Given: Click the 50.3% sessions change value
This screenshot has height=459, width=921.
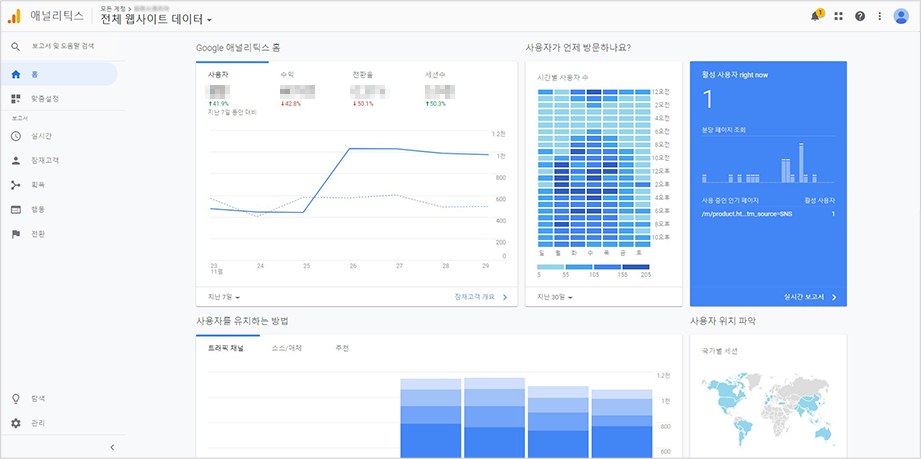Looking at the screenshot, I should click(435, 103).
